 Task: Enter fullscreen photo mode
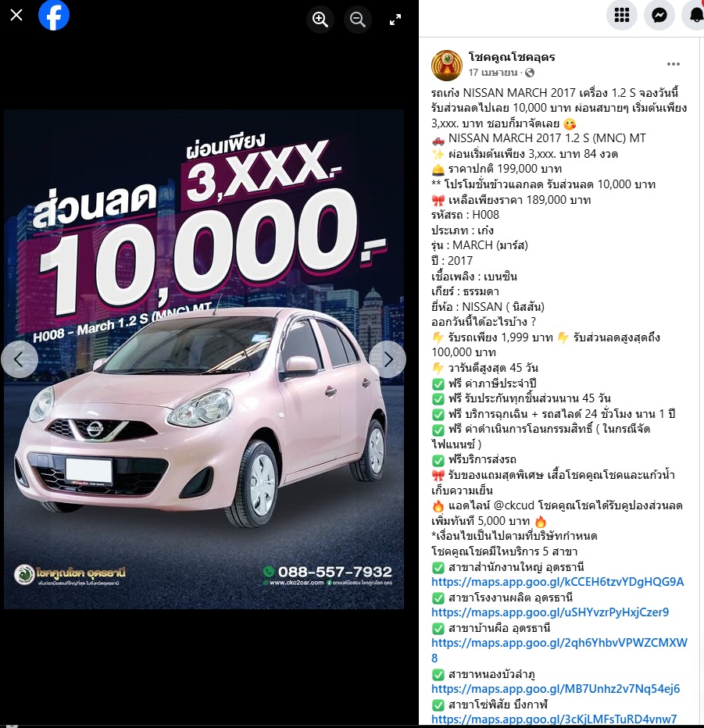click(x=395, y=20)
